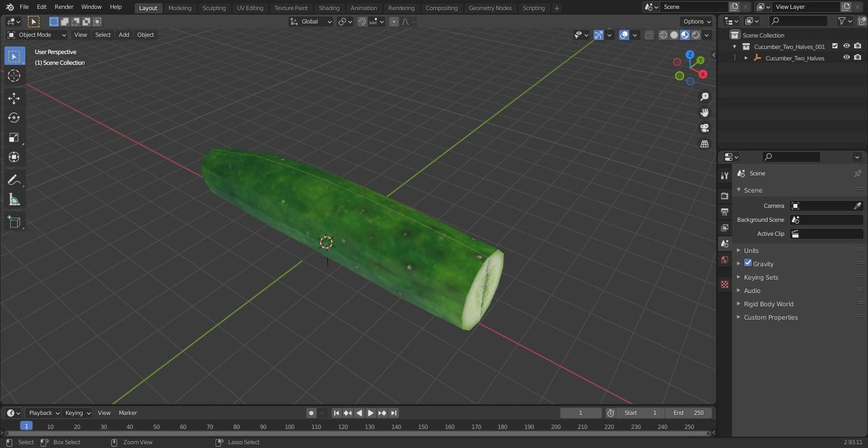Switch orthographic/perspective grid icon

click(704, 144)
